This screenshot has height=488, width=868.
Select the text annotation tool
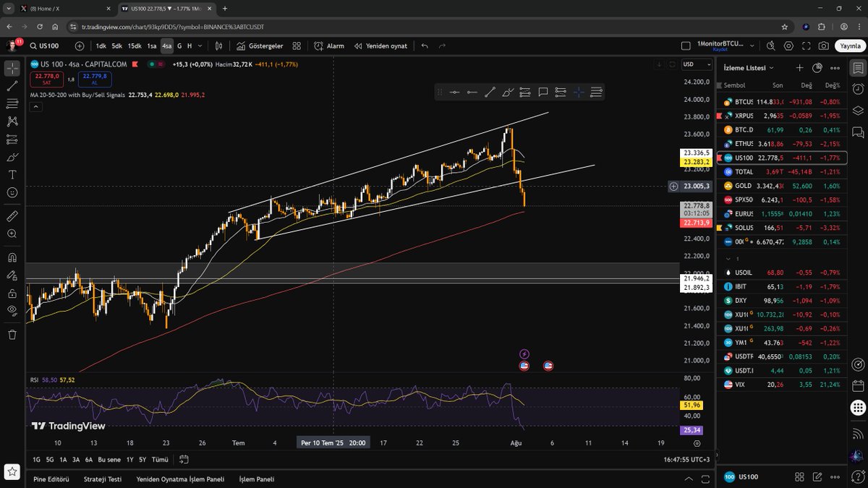pyautogui.click(x=12, y=175)
